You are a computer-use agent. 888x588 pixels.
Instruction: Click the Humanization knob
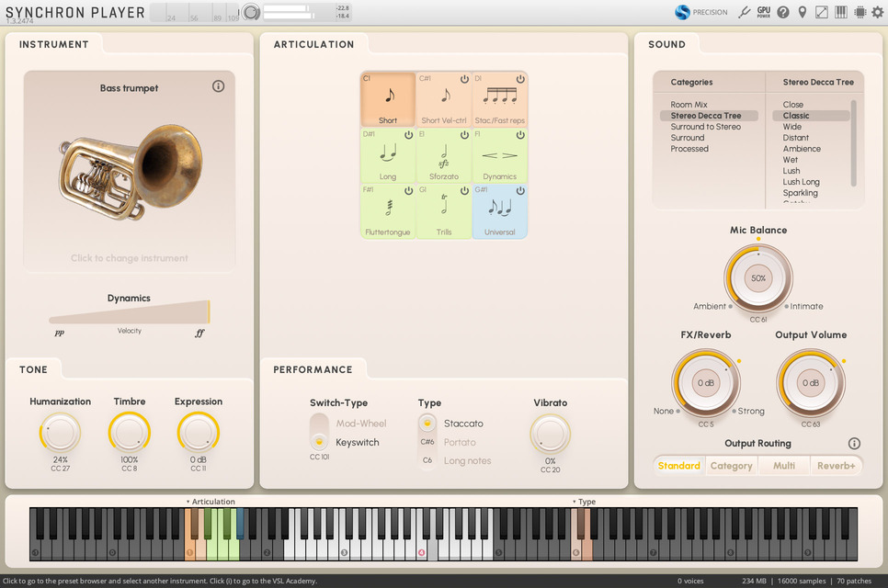tap(60, 433)
